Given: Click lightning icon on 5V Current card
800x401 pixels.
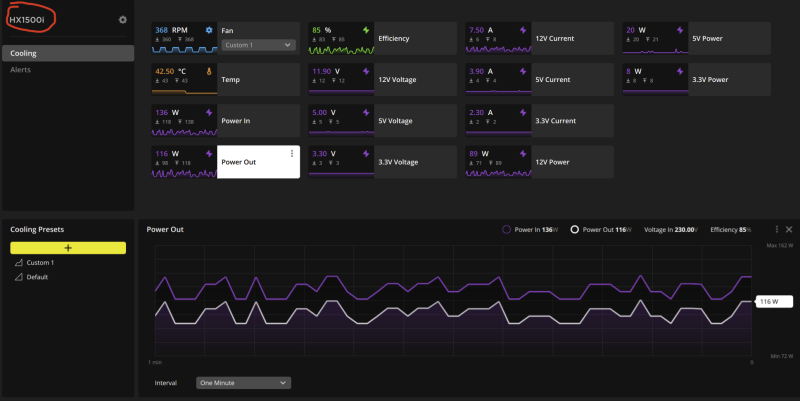Looking at the screenshot, I should point(523,71).
